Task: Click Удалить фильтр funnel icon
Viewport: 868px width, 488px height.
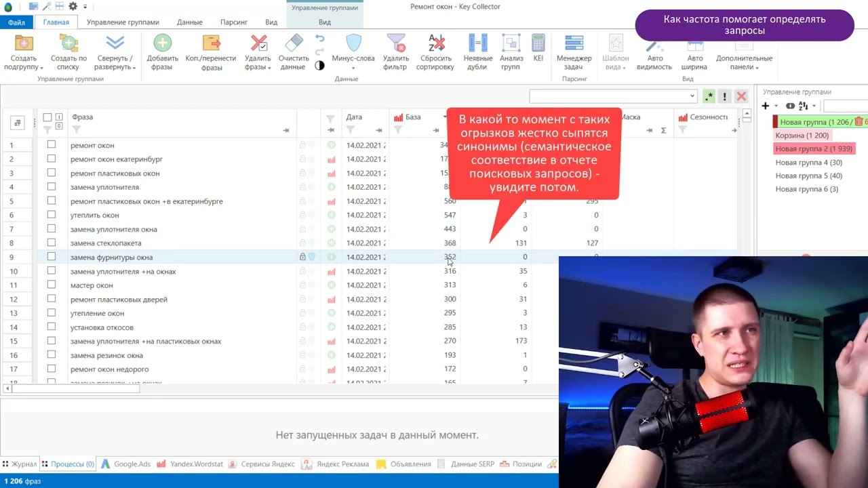Action: pos(395,43)
